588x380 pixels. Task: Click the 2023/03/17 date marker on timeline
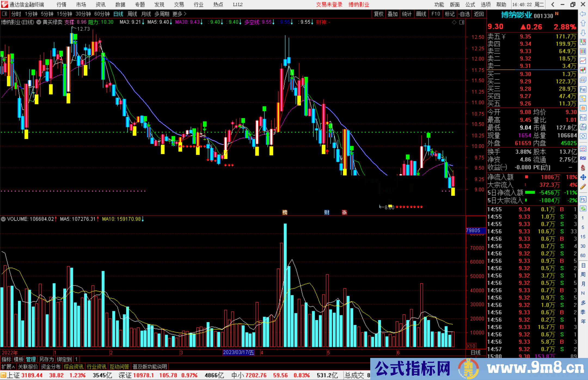point(238,352)
